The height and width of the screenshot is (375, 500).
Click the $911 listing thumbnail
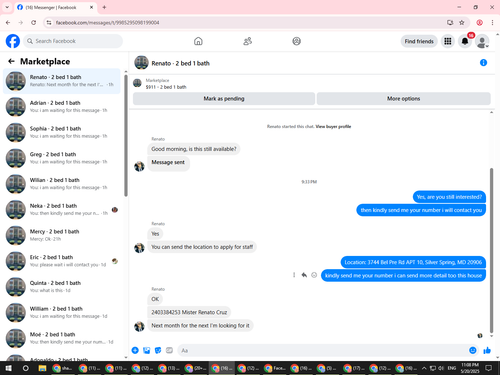(137, 83)
